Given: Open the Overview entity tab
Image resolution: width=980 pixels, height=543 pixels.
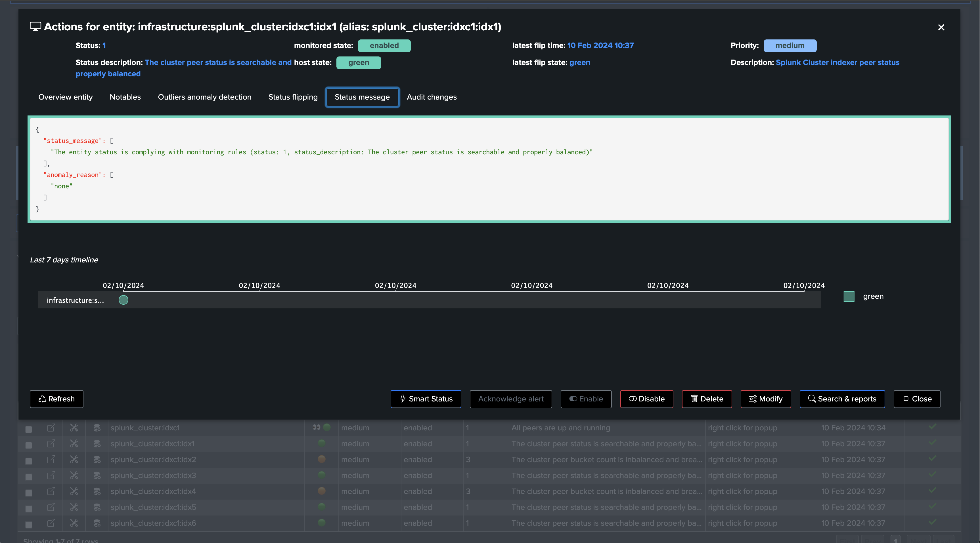Looking at the screenshot, I should point(65,97).
